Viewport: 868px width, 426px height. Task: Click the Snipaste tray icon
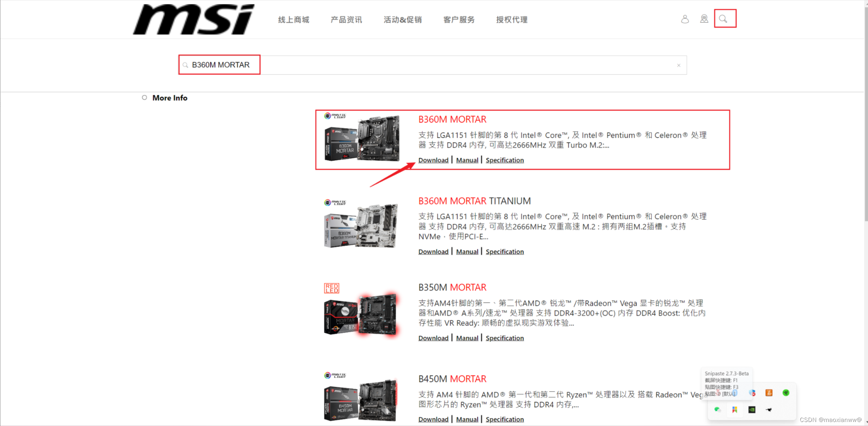pyautogui.click(x=735, y=410)
